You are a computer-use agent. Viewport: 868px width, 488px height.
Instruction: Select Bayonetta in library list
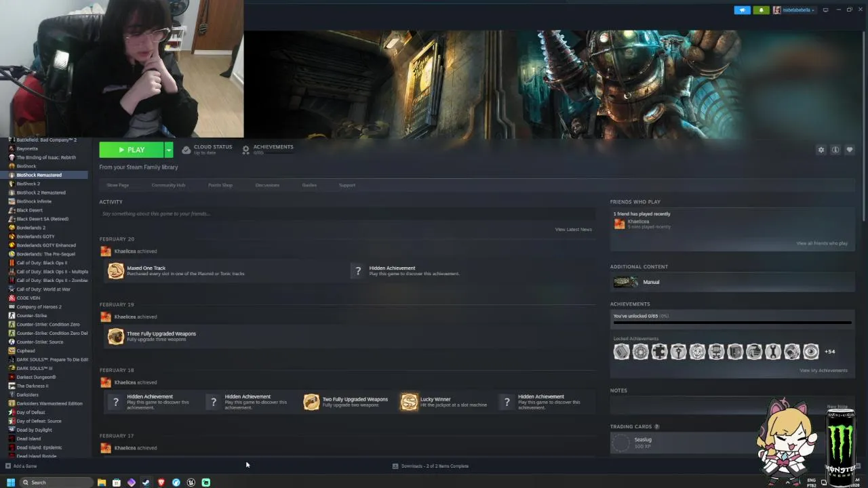point(27,148)
